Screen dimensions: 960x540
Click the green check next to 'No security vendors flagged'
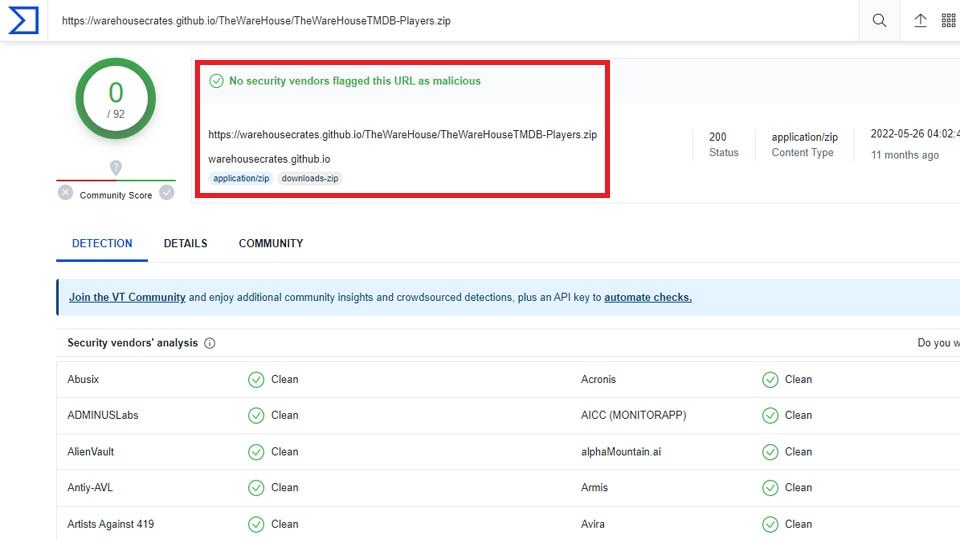pyautogui.click(x=216, y=81)
